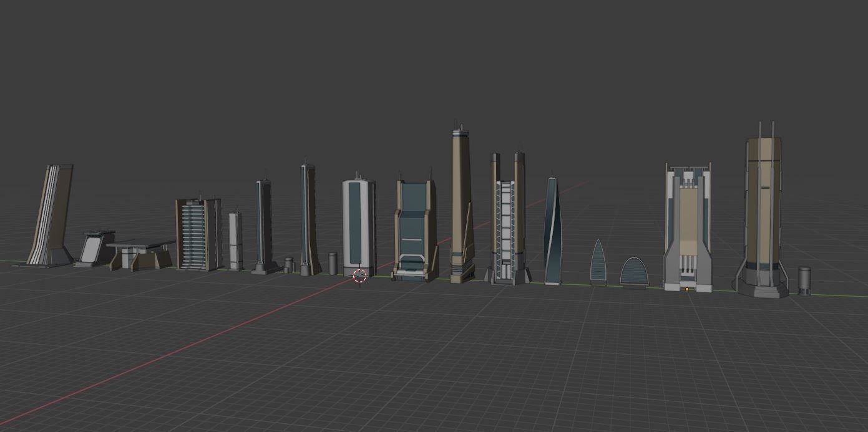Click the orange origin dot under the grey building

tap(687, 289)
